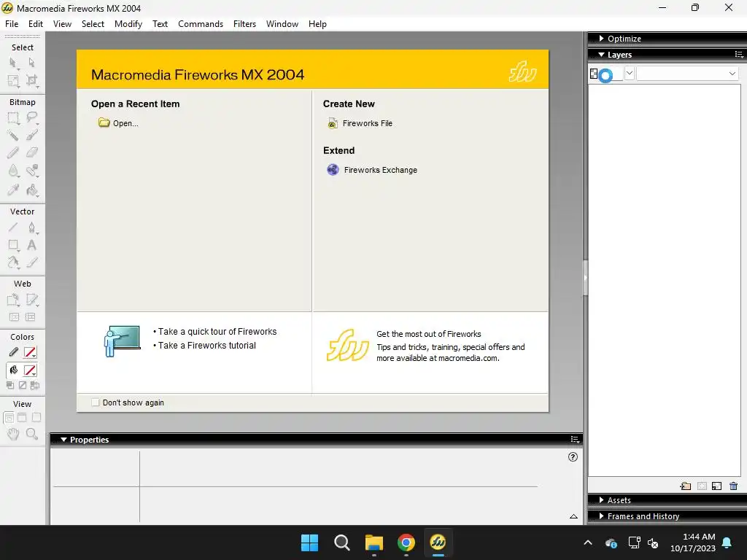Select the Magic Wand tool

point(13,135)
